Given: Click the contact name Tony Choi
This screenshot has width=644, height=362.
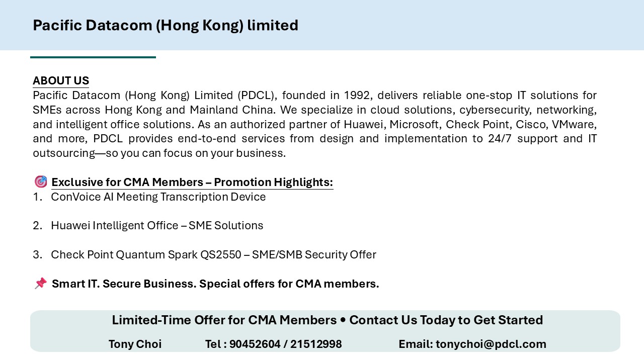Looking at the screenshot, I should (135, 344).
